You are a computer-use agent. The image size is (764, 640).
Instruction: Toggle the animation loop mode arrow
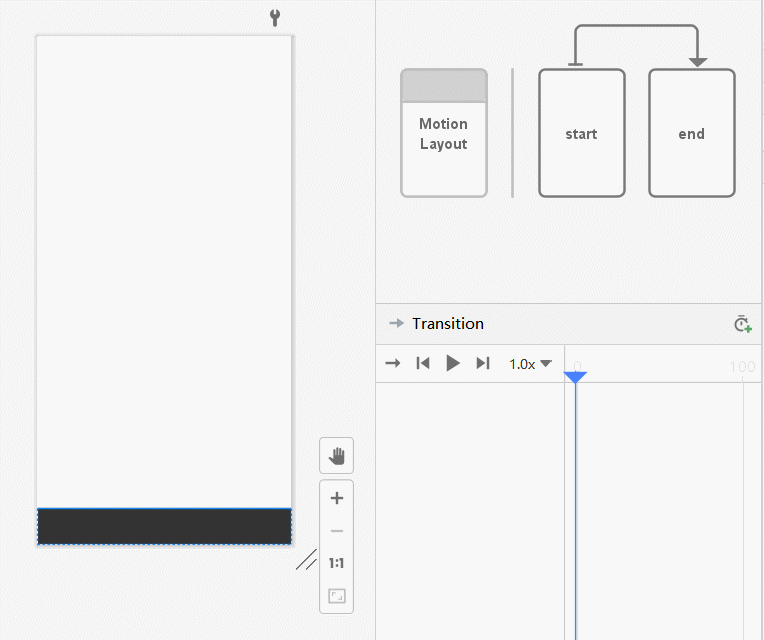[393, 364]
